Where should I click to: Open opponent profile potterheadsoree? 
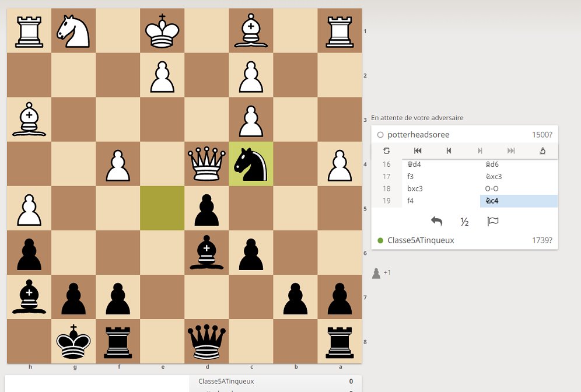coord(418,135)
